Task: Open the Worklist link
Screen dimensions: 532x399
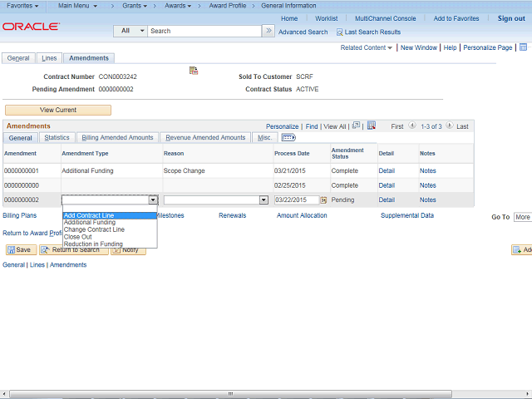Action: tap(326, 18)
